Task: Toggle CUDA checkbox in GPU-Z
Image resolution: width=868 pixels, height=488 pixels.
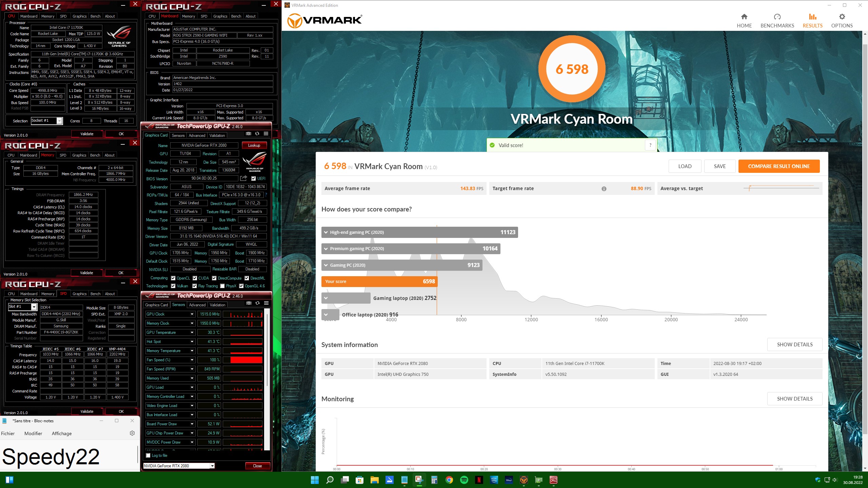Action: [195, 278]
